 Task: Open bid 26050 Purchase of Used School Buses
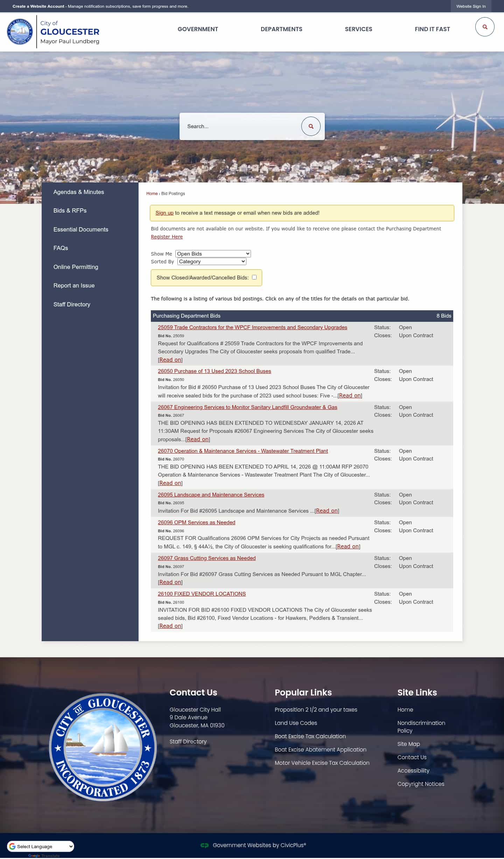coord(214,371)
